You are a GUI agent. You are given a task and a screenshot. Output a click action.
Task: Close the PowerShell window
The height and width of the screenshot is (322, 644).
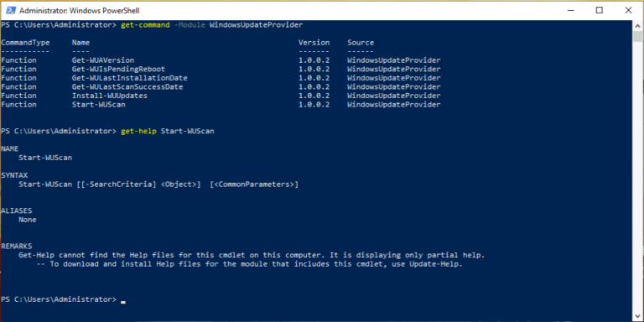click(x=628, y=10)
